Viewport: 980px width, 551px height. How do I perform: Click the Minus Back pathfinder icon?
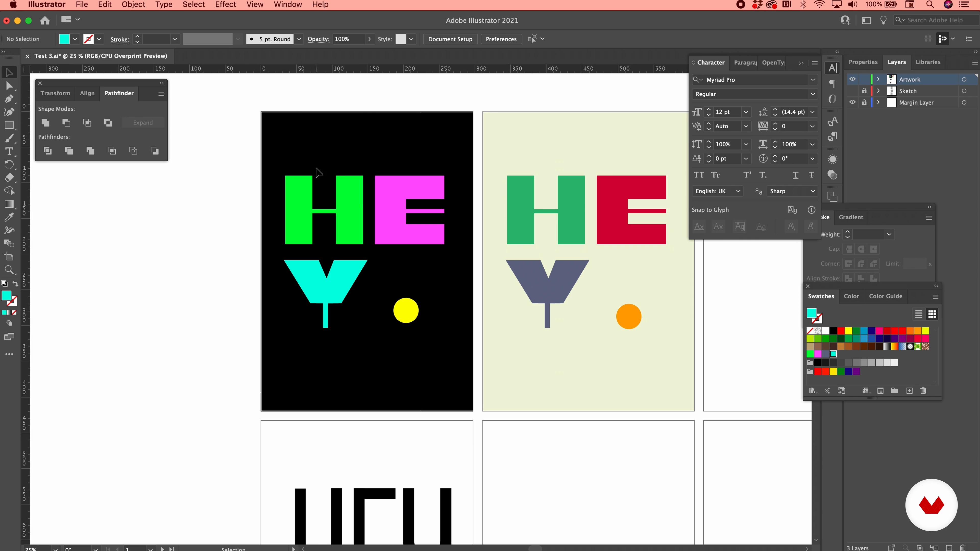tap(154, 151)
